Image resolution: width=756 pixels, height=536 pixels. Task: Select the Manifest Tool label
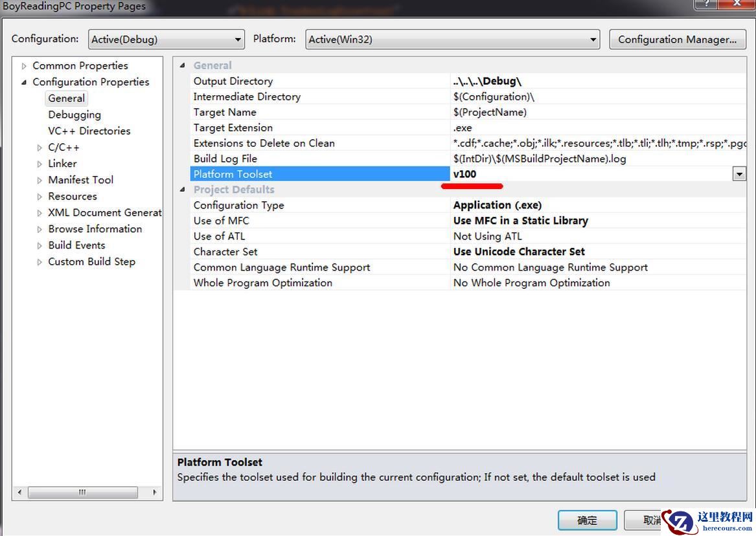coord(80,180)
